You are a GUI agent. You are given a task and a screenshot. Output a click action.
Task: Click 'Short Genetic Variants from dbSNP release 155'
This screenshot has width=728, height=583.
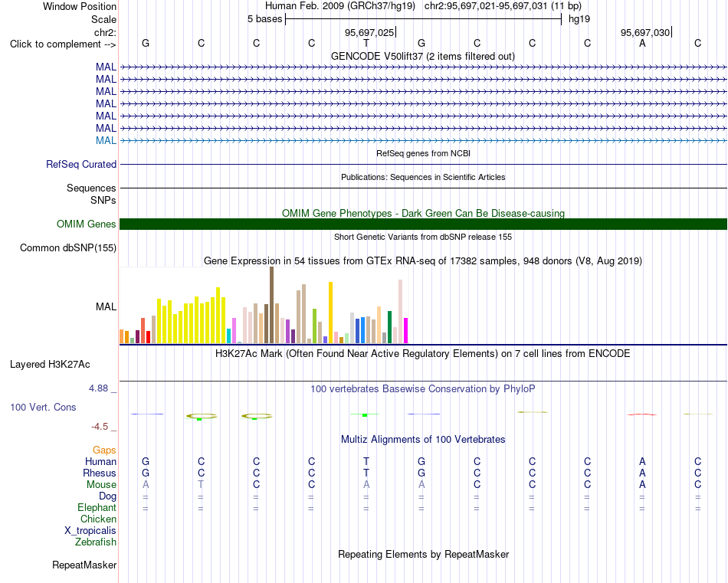423,237
